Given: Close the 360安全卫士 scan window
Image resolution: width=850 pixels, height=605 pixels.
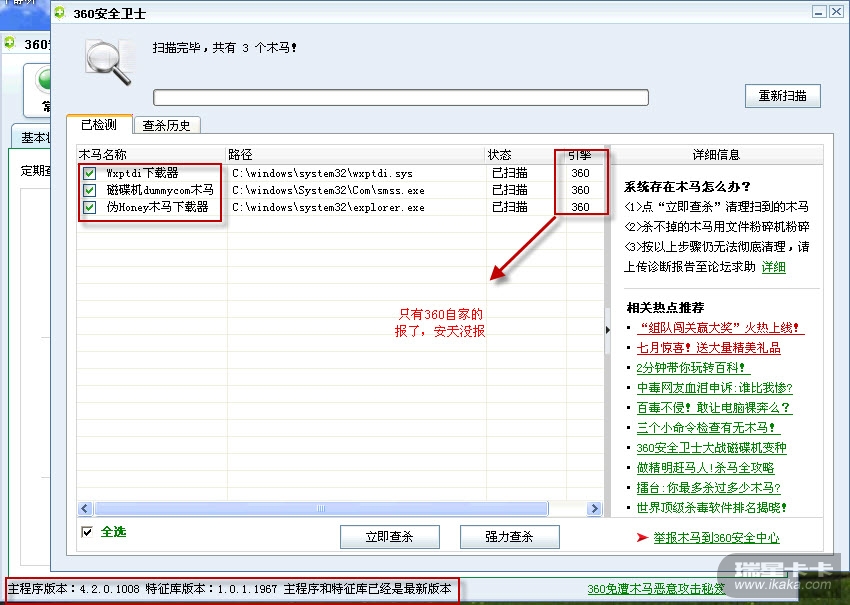Looking at the screenshot, I should [x=836, y=12].
